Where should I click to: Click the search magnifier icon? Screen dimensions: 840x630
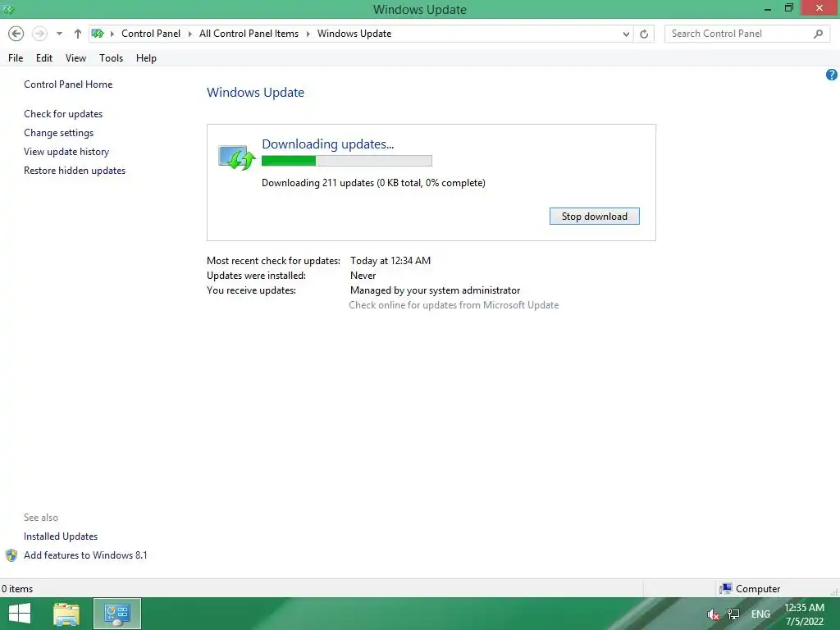(818, 34)
